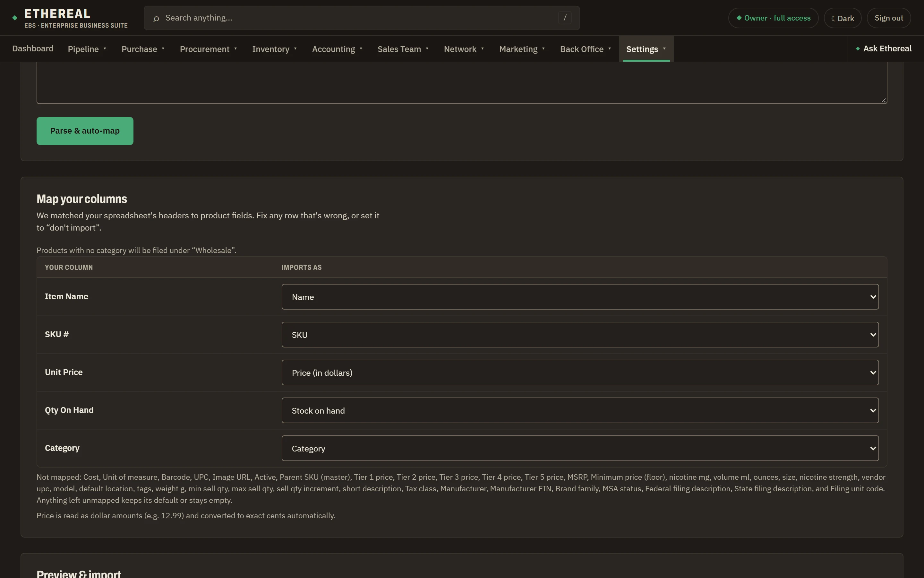This screenshot has height=578, width=924.
Task: Click the Owner · full access badge
Action: tap(773, 18)
